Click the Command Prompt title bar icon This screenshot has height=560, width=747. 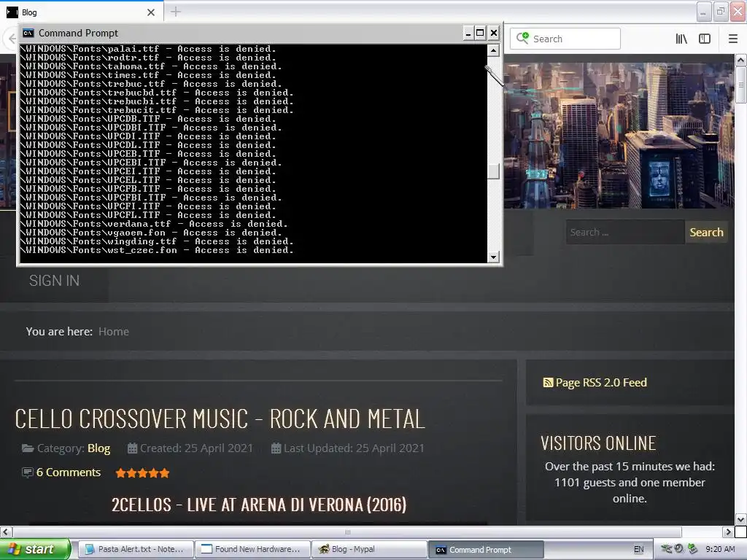28,33
